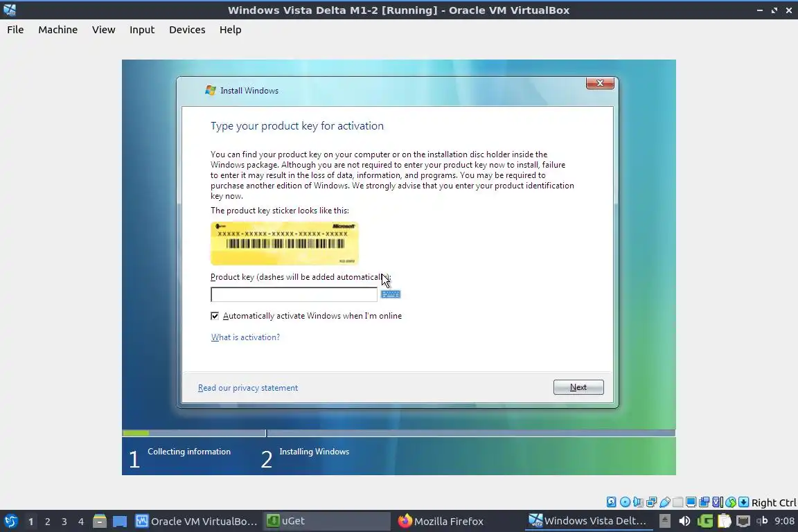
Task: Click the qBittorrent tray icon
Action: [x=762, y=520]
